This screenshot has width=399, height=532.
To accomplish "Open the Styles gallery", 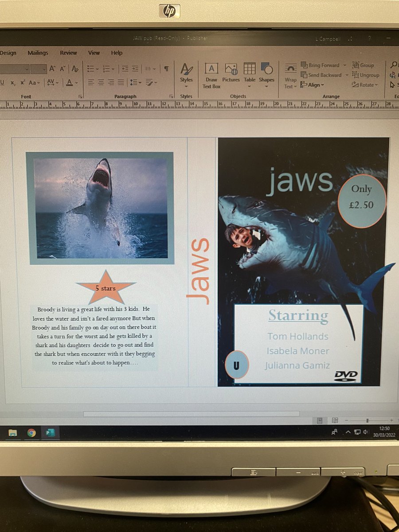I will pos(186,74).
